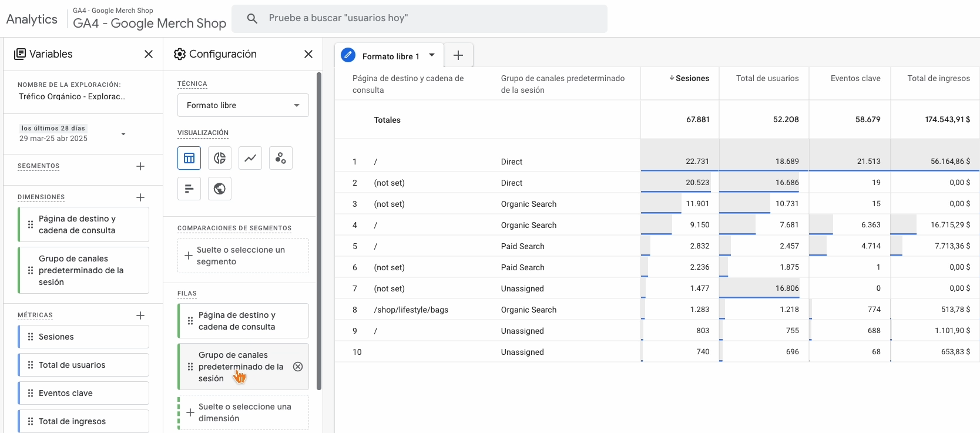
Task: Remove Grupo de canales row dimension
Action: (x=298, y=367)
